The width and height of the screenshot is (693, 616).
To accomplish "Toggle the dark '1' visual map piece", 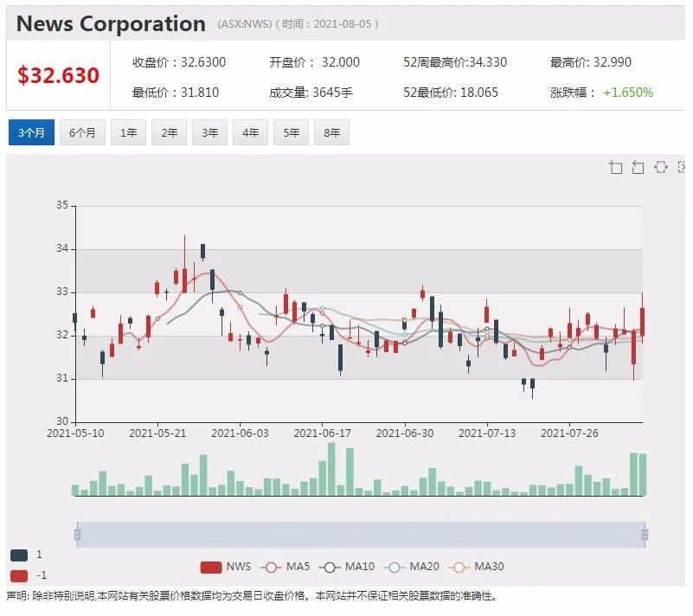I will (x=26, y=555).
